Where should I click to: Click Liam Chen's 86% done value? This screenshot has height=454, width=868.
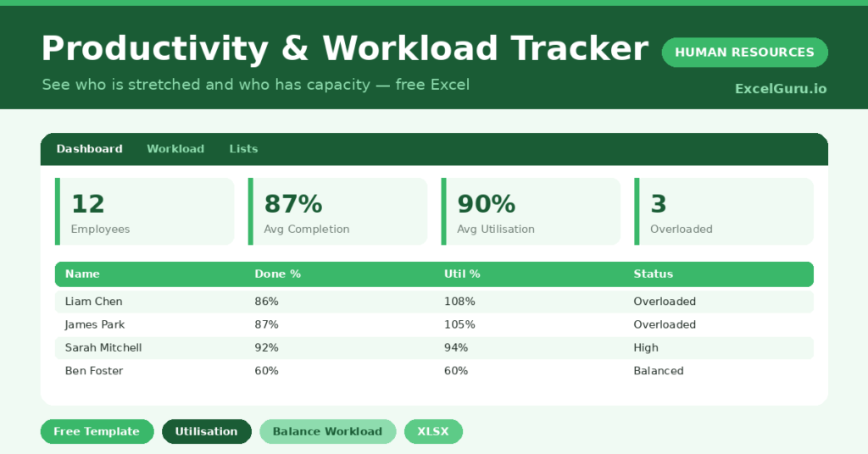(x=266, y=302)
